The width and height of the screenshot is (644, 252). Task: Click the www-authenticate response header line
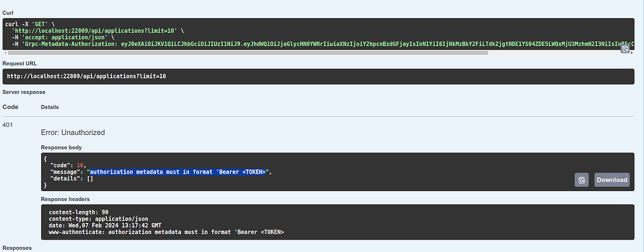(166, 232)
